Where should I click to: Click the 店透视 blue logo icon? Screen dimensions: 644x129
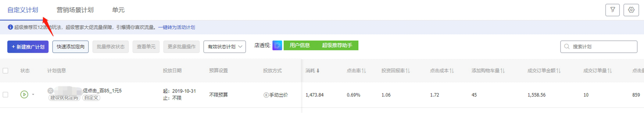pos(277,46)
